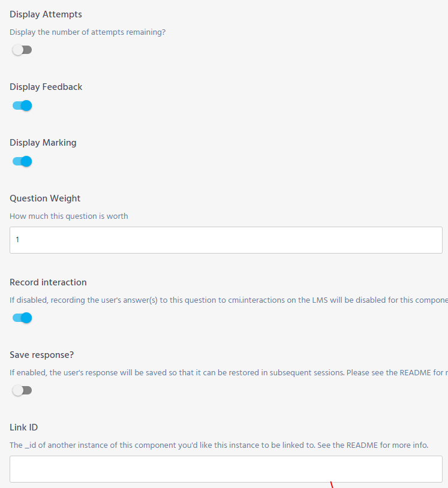Image resolution: width=448 pixels, height=488 pixels.
Task: Focus the Question Weight input field
Action: (226, 240)
